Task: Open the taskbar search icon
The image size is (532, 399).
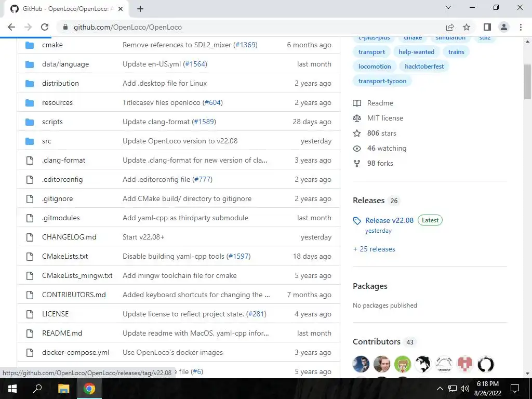Action: click(37, 388)
